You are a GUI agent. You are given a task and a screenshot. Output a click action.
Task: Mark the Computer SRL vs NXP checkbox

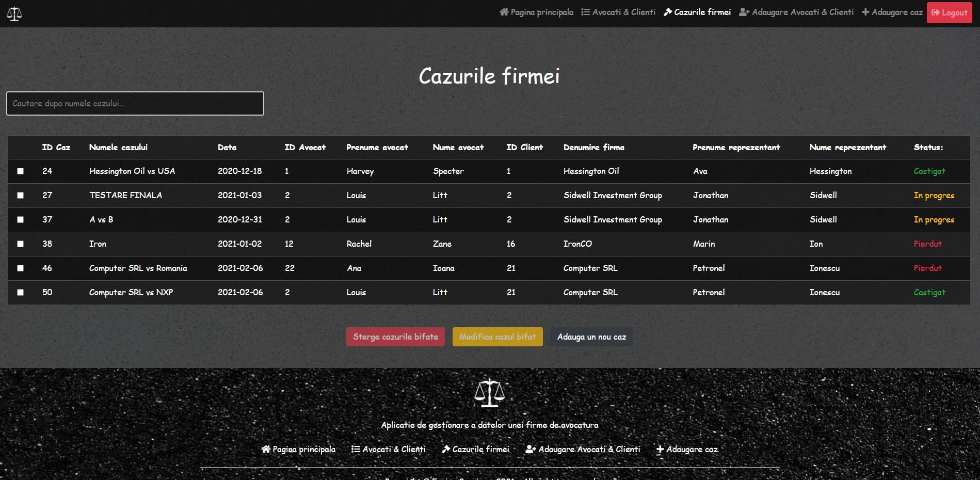tap(21, 292)
